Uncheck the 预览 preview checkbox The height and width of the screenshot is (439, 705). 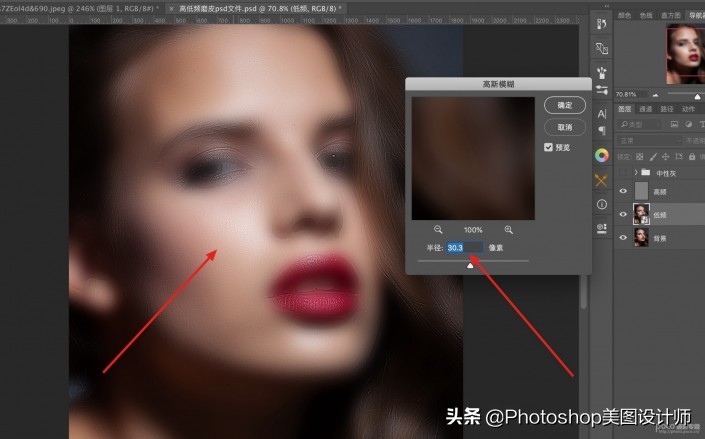coord(548,147)
